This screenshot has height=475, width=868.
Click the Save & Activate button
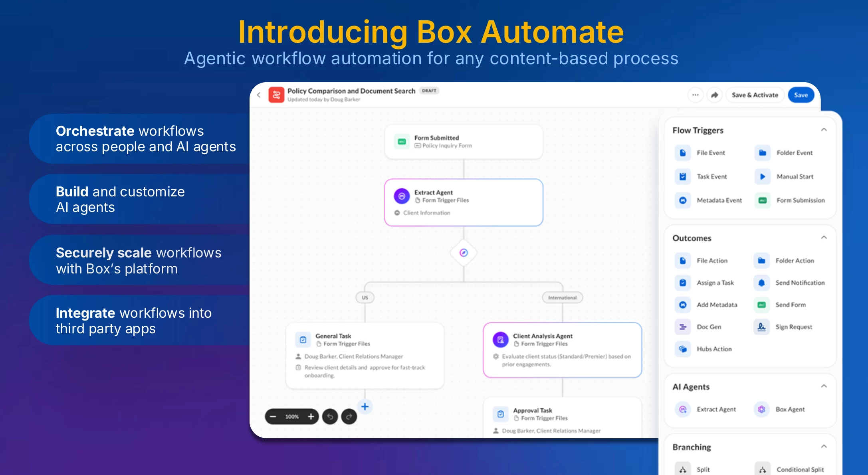click(755, 95)
